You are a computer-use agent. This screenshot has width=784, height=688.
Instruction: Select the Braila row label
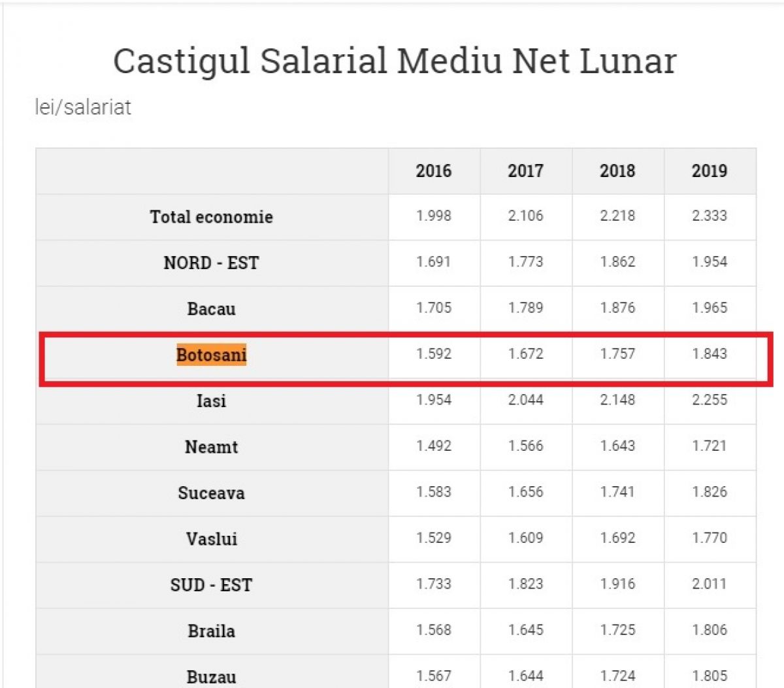(211, 631)
